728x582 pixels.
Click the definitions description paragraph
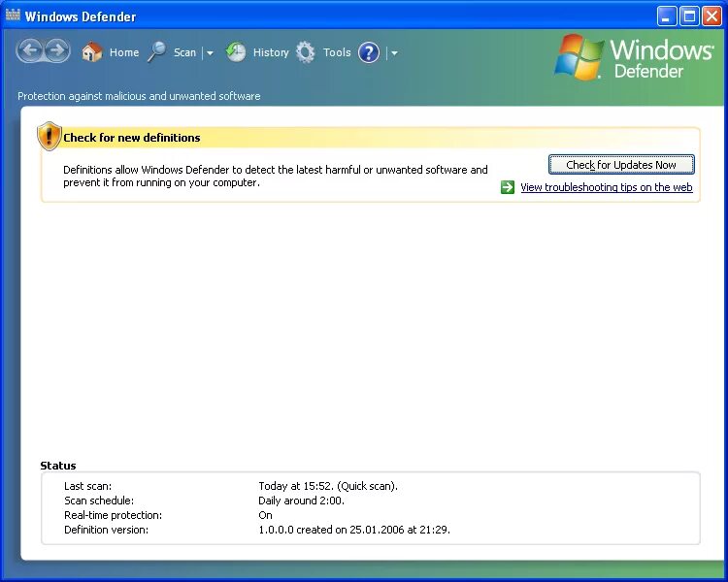point(276,176)
